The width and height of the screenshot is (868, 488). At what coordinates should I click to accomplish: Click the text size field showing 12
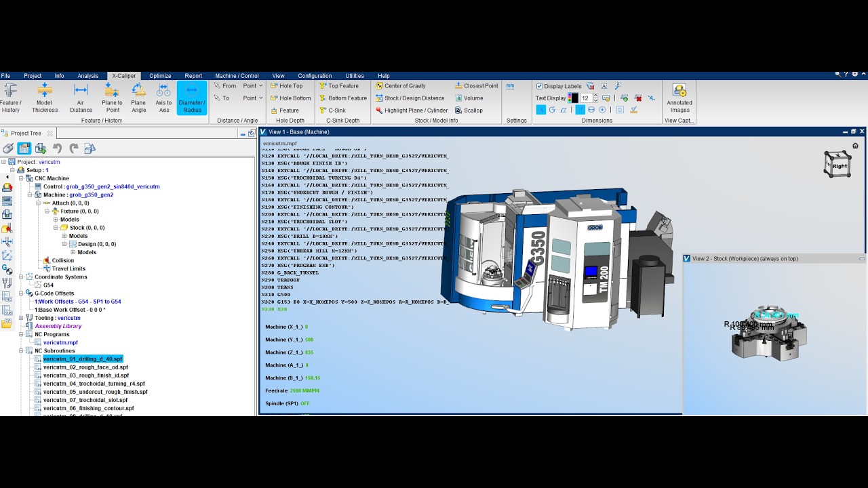[x=586, y=98]
